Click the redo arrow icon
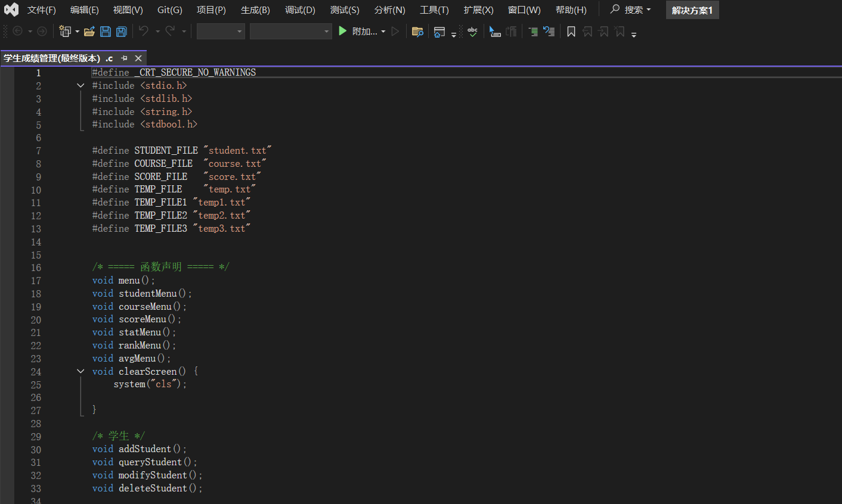 171,31
